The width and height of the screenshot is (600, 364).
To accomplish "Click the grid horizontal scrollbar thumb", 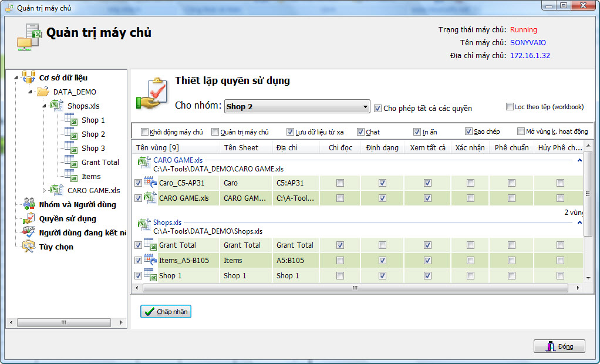I will [355, 288].
